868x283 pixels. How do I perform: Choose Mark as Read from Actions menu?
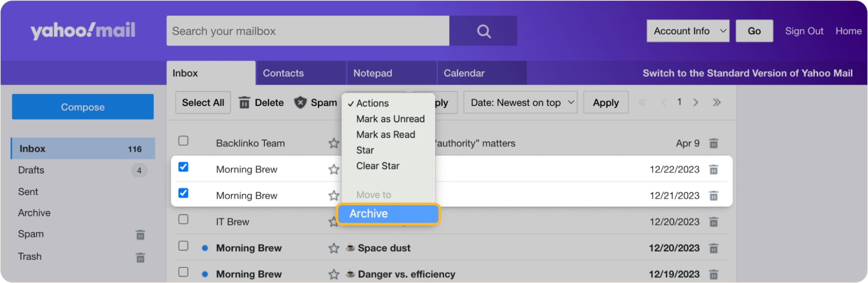point(385,134)
